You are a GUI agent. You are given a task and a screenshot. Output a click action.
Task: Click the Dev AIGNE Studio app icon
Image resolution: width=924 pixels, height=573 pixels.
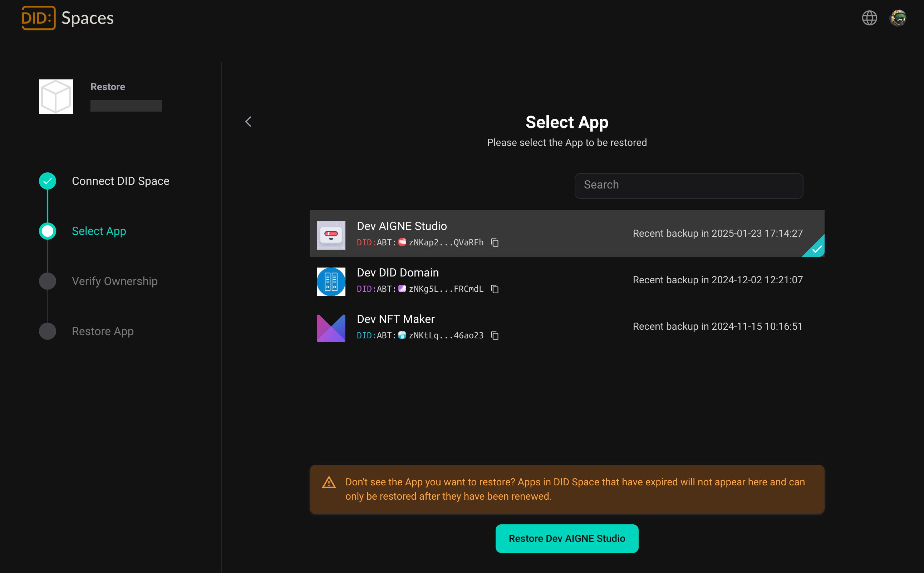331,235
